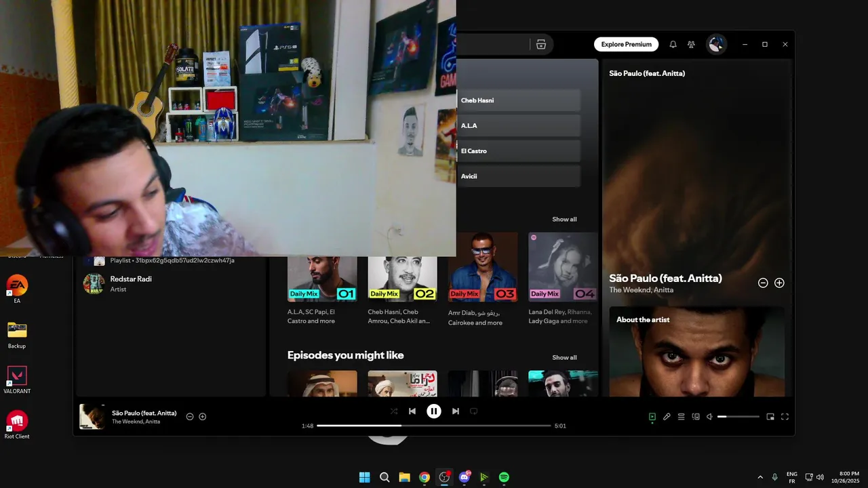Click the microphone indicator in system tray
This screenshot has width=868, height=488.
coord(774,477)
